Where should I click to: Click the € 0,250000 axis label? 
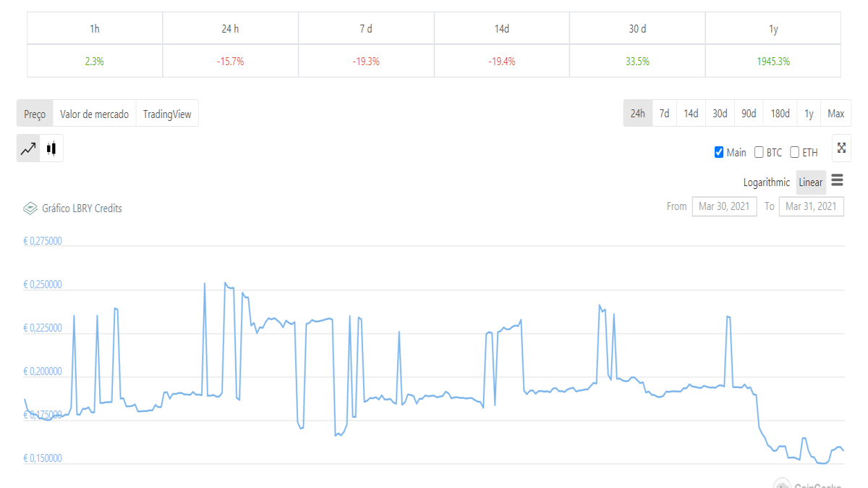[43, 285]
